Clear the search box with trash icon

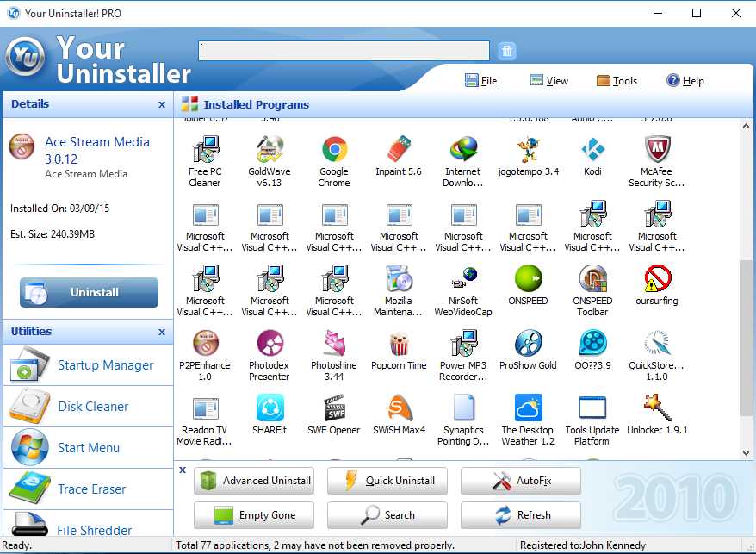pyautogui.click(x=506, y=51)
